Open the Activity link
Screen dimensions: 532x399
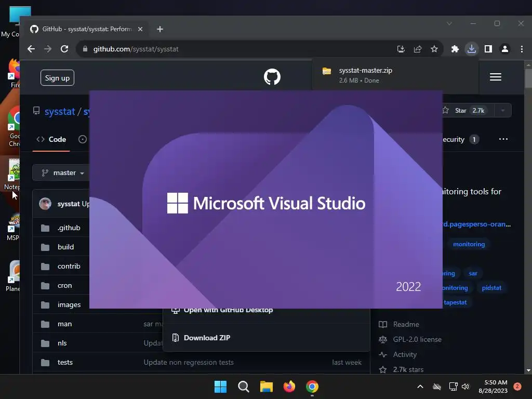(405, 354)
